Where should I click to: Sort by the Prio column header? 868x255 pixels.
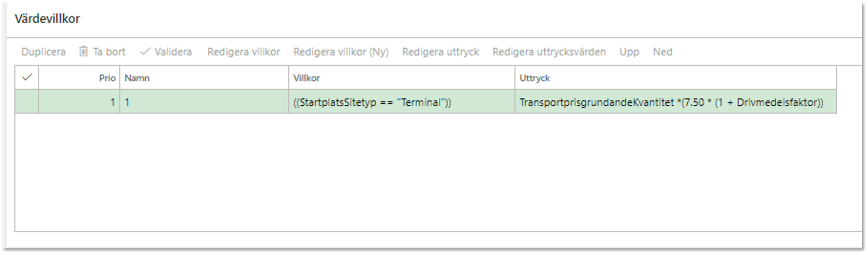(x=79, y=78)
